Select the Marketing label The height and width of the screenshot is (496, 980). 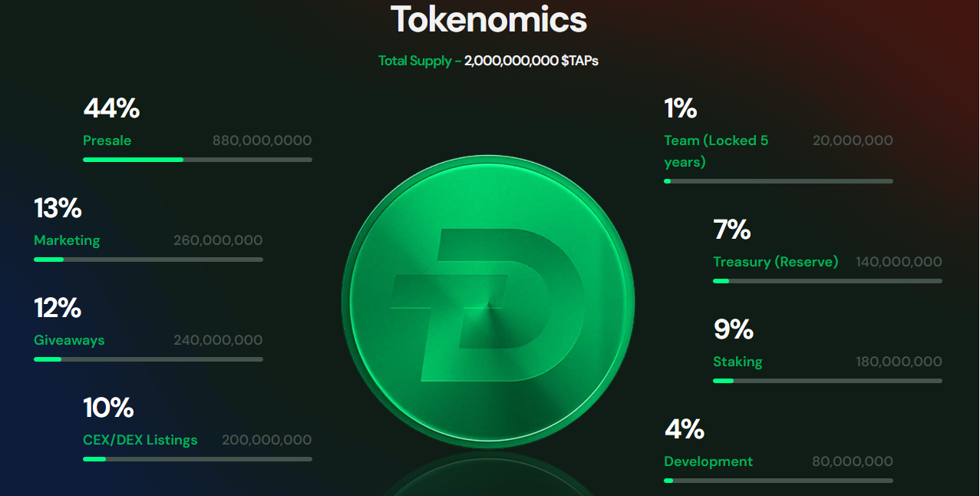click(x=67, y=240)
